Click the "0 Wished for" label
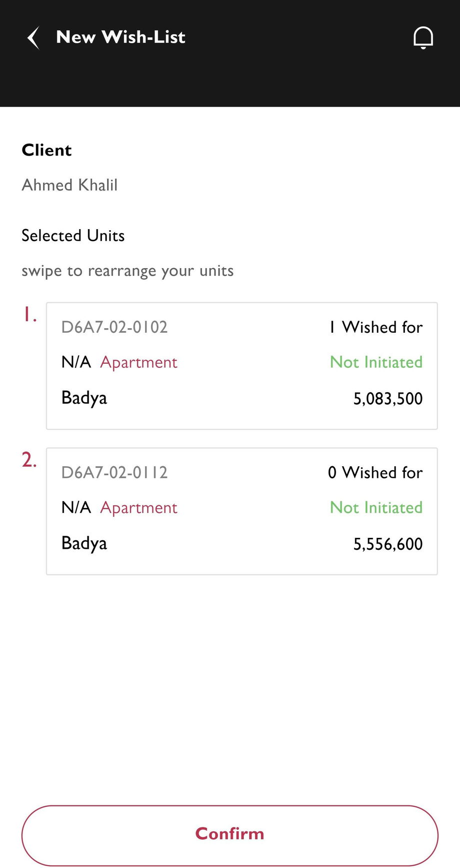 coord(375,473)
